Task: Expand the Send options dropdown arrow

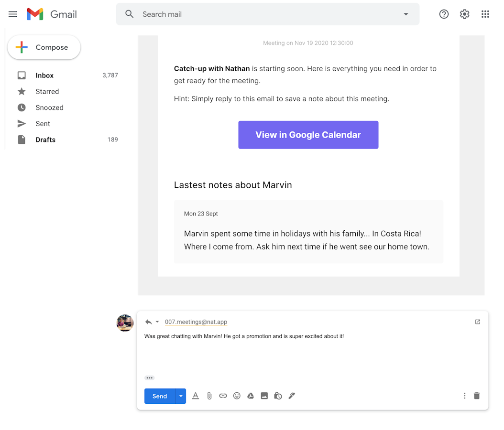Action: pyautogui.click(x=181, y=396)
